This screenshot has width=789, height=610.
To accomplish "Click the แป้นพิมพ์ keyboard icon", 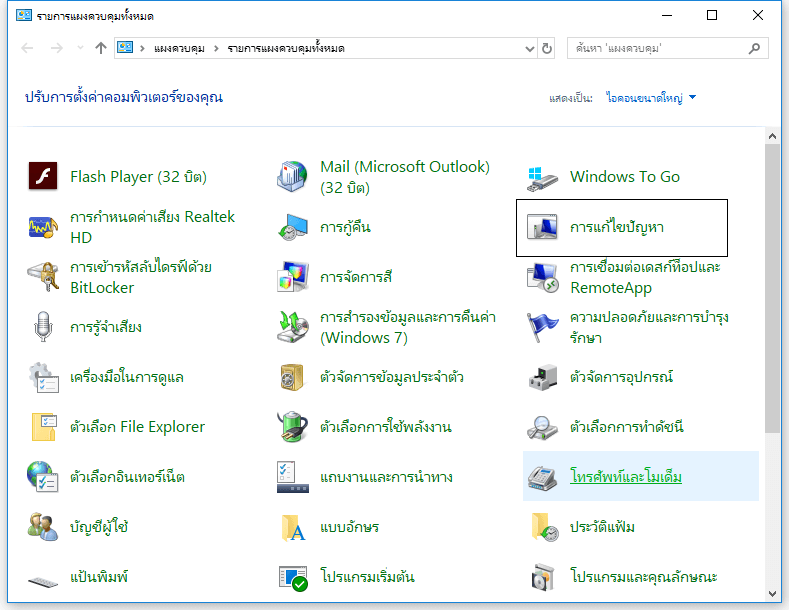I will coord(43,582).
